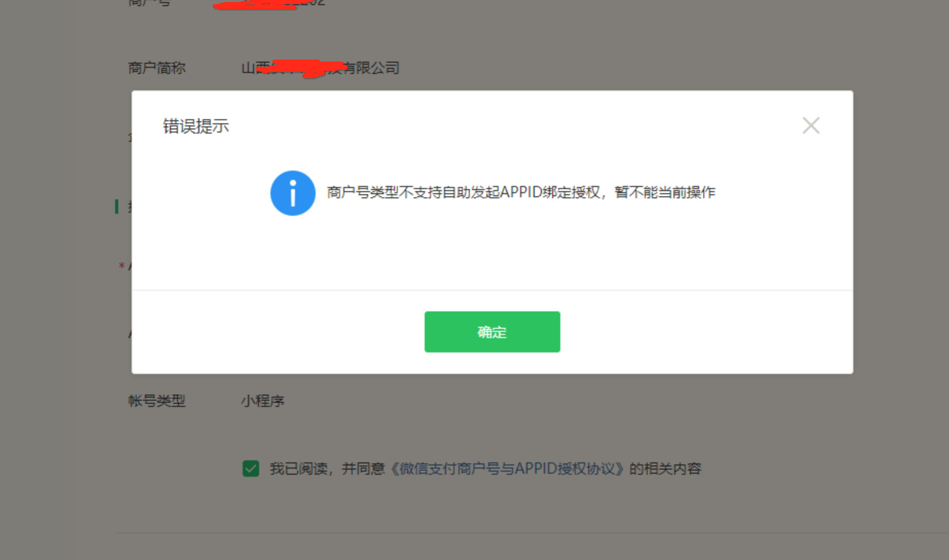949x560 pixels.
Task: Click the 的相关内容 text after link
Action: 665,469
